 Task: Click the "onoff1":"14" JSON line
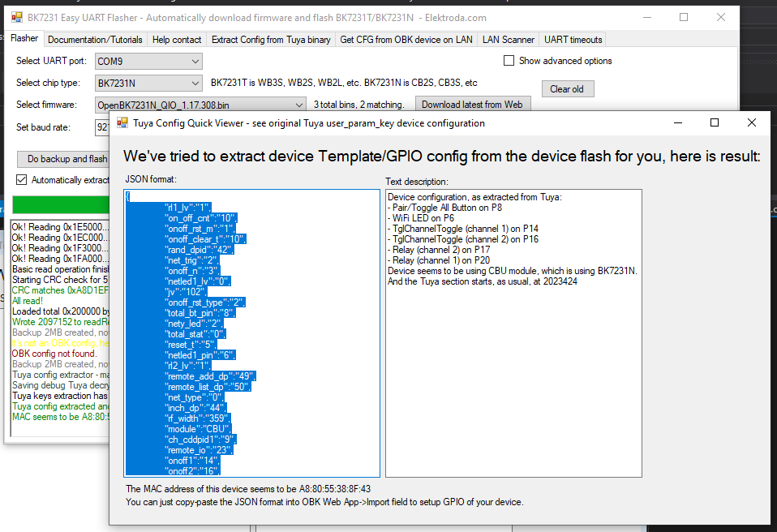(193, 461)
